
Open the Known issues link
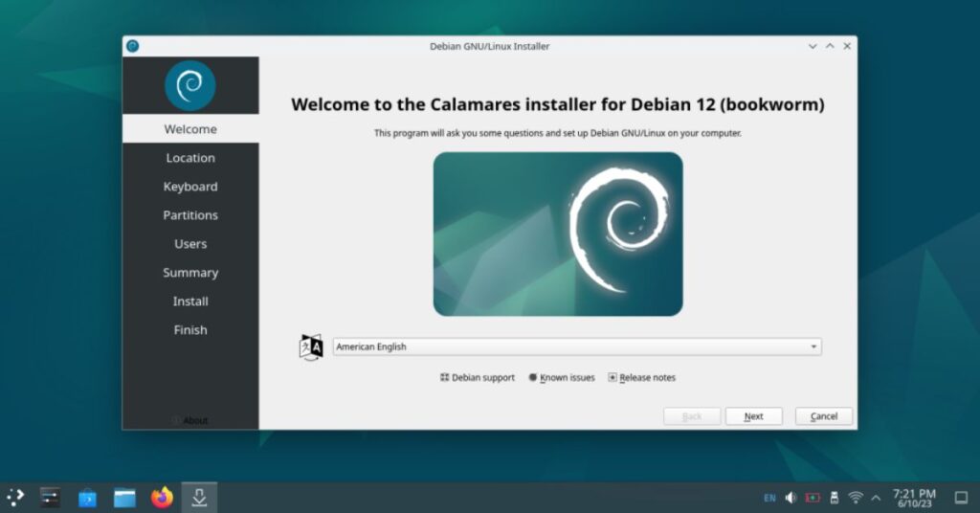tap(561, 377)
